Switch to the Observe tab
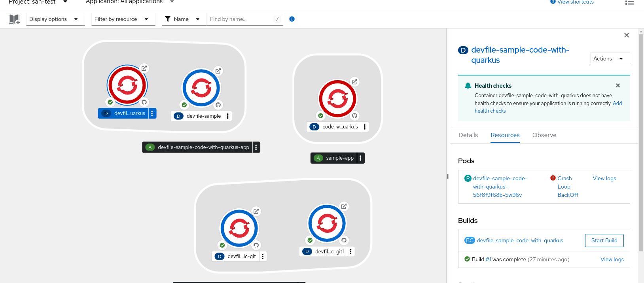This screenshot has height=283, width=644. tap(544, 135)
